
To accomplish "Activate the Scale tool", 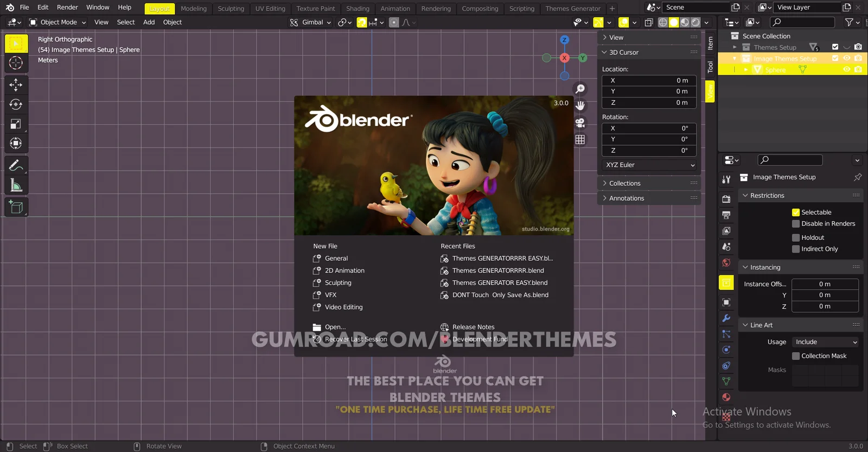I will (16, 124).
